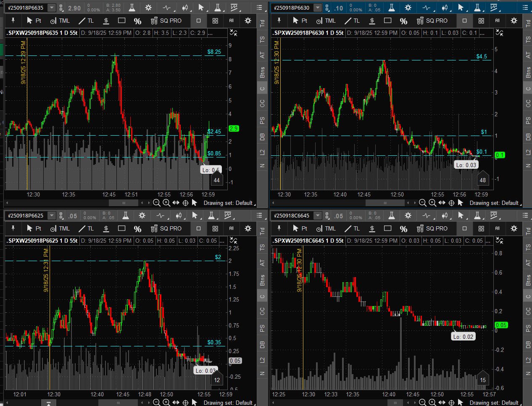Toggle the pin icon in P6635 drawing toolbar
Image resolution: width=532 pixels, height=406 pixels.
(13, 21)
